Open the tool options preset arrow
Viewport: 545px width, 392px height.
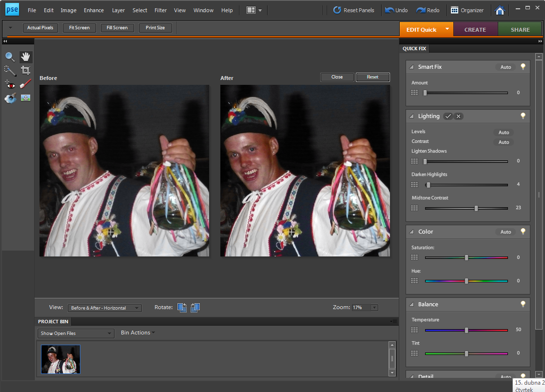click(10, 28)
